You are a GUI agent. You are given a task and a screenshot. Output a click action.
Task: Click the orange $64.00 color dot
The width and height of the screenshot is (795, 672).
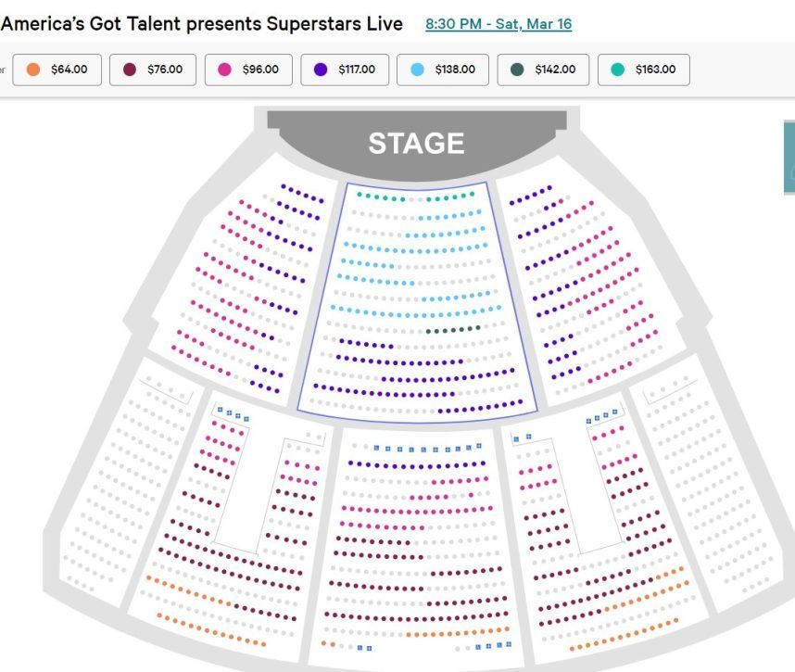coord(33,70)
